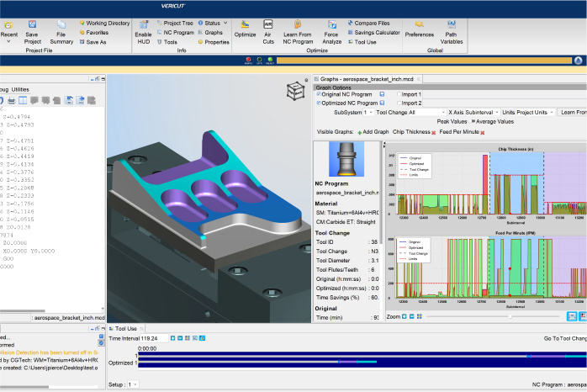Open the Air Cuts tool
This screenshot has height=392, width=587.
click(x=268, y=25)
